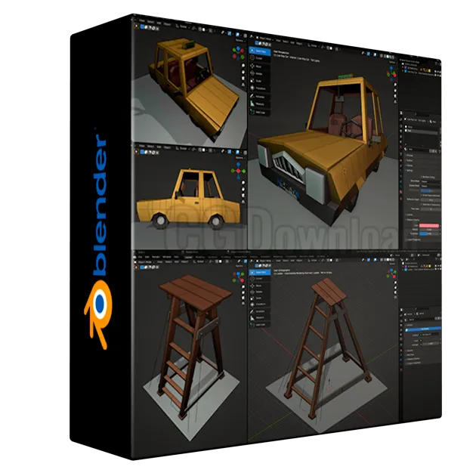Expand the Line Art panel in taxi properties
This screenshot has width=476, height=476.
(x=410, y=215)
